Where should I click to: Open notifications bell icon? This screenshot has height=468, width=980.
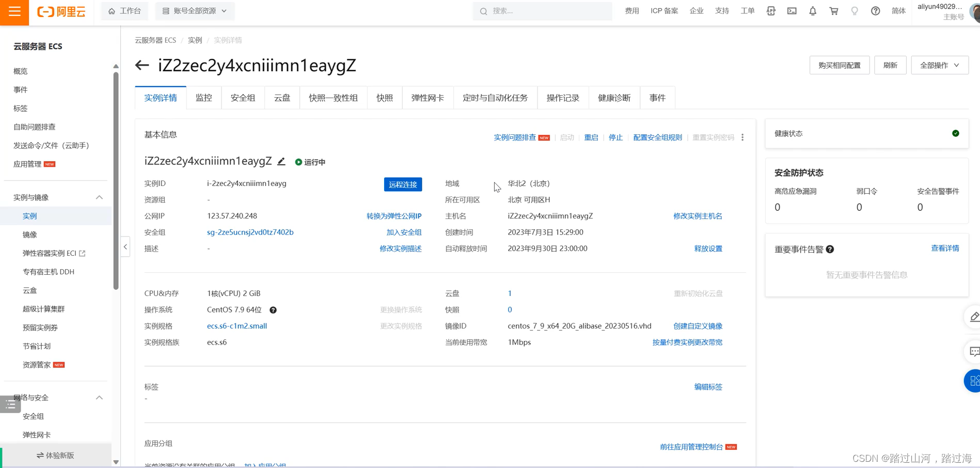pyautogui.click(x=813, y=11)
